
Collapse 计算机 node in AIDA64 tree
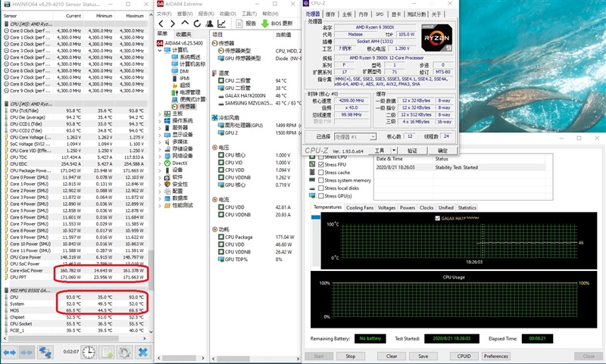coord(160,50)
